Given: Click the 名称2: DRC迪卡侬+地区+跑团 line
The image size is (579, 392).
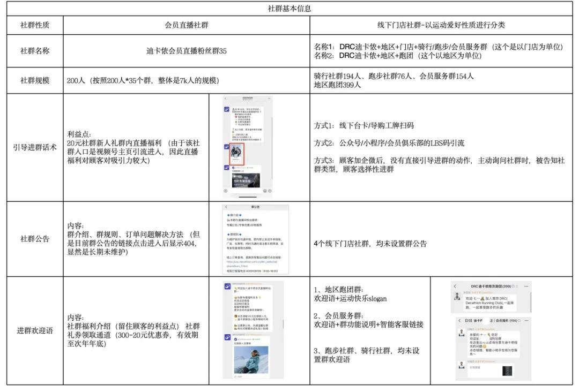Looking at the screenshot, I should point(398,56).
